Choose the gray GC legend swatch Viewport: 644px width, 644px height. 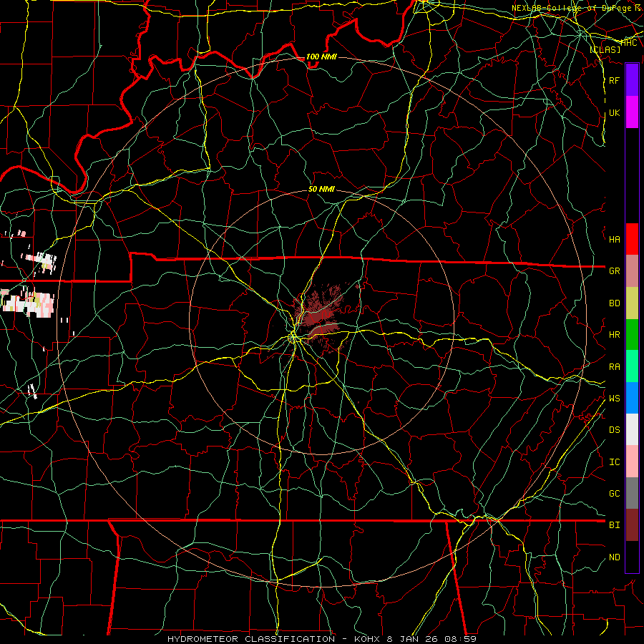point(632,493)
